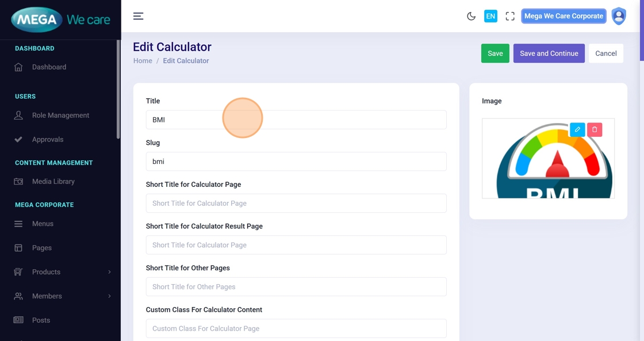The image size is (644, 341).
Task: Expand the Members submenu chevron
Action: pyautogui.click(x=109, y=296)
